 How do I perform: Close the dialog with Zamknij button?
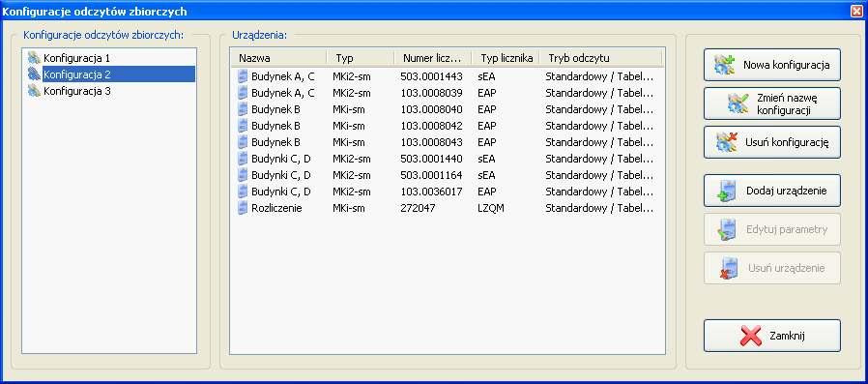pos(771,336)
